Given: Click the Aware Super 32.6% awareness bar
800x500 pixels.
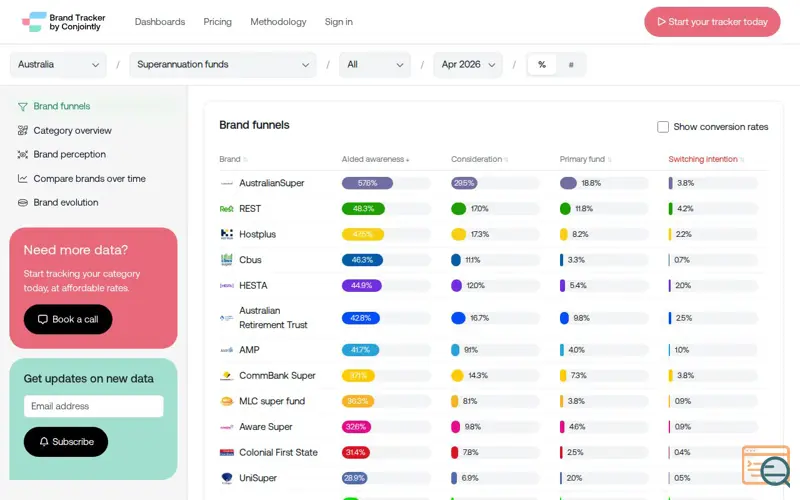Looking at the screenshot, I should (x=356, y=427).
